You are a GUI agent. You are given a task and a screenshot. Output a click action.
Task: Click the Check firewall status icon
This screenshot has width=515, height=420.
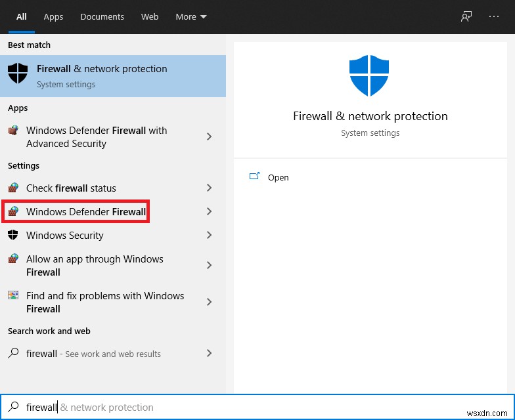[13, 188]
